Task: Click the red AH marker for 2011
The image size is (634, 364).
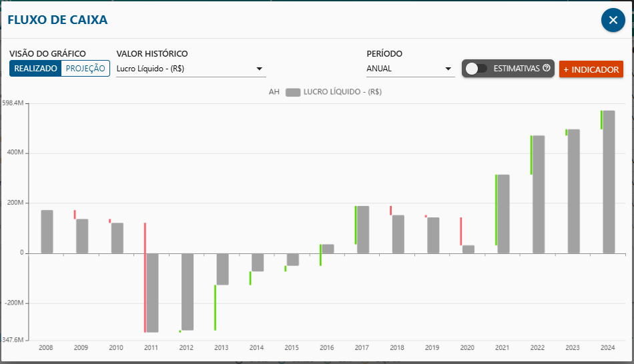Action: coord(145,277)
